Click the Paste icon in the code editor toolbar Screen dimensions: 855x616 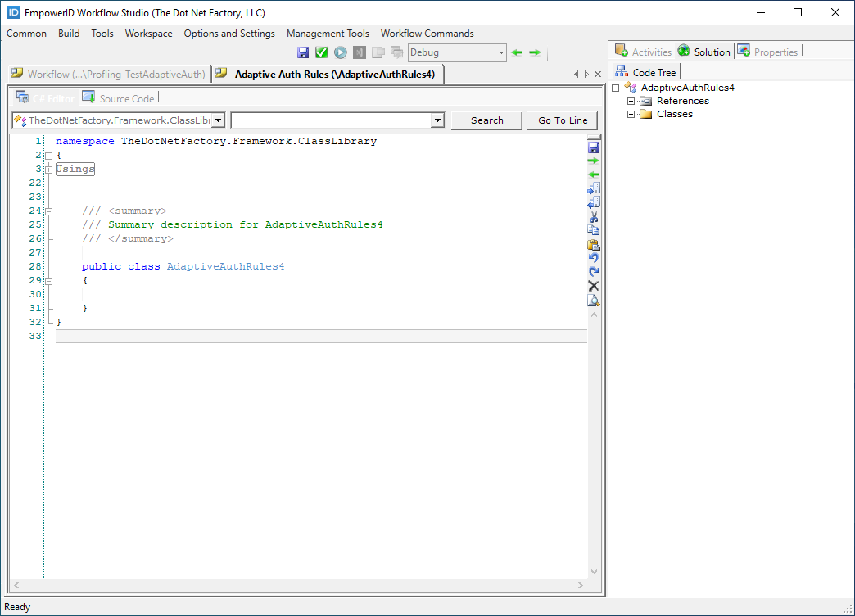click(x=594, y=244)
